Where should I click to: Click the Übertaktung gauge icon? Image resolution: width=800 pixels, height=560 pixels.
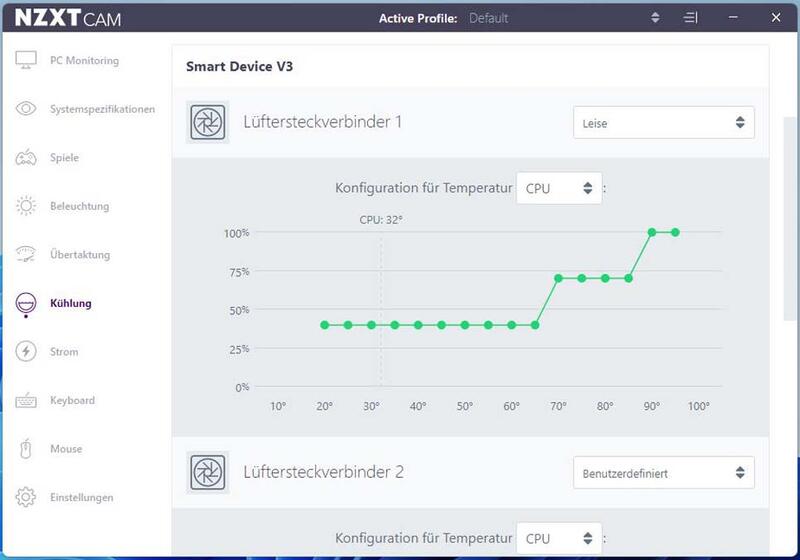point(26,254)
